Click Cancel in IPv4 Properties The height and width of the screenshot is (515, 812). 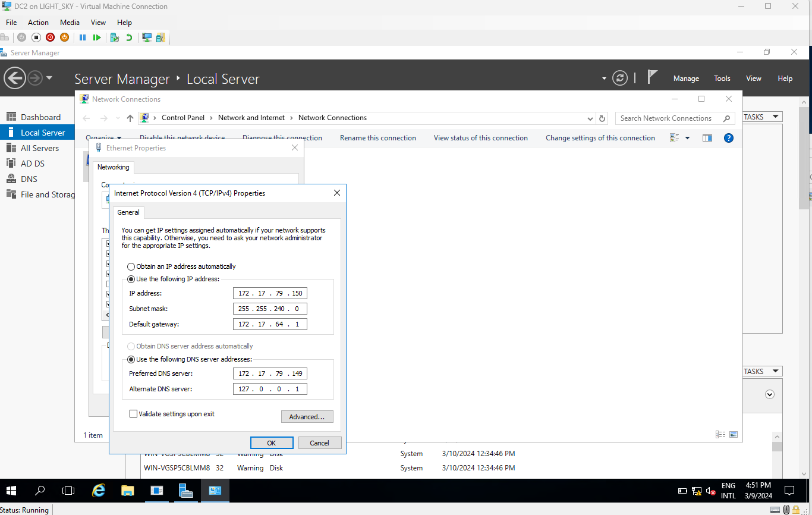click(x=319, y=442)
